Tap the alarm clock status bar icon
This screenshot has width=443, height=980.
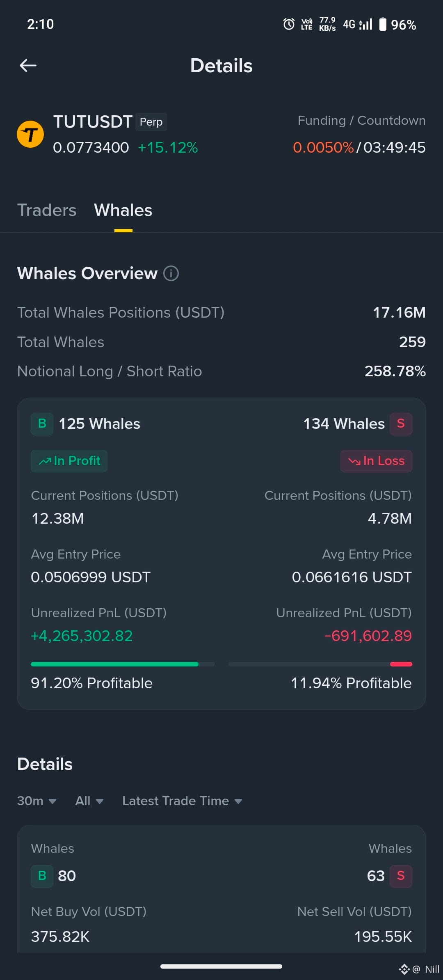[289, 24]
